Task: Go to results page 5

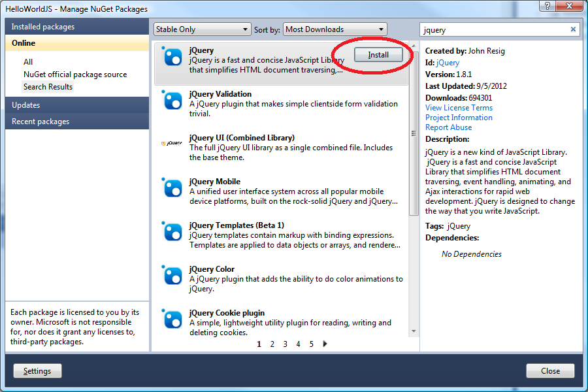Action: coord(311,344)
